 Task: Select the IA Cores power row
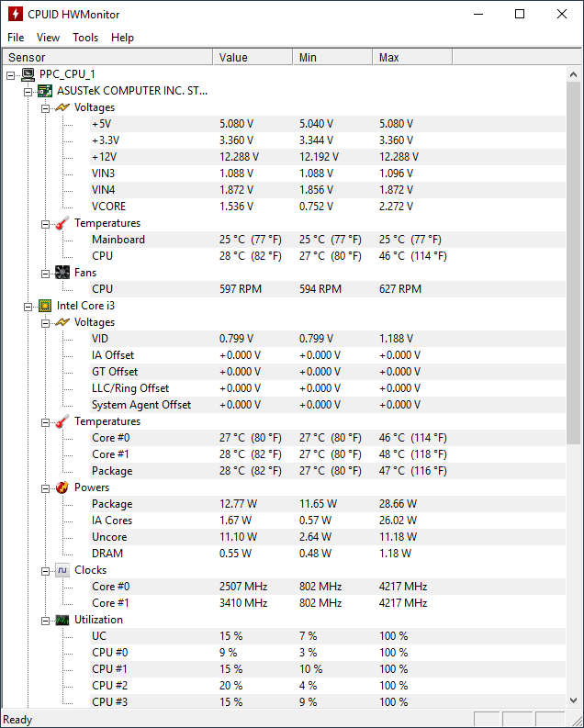coord(328,521)
